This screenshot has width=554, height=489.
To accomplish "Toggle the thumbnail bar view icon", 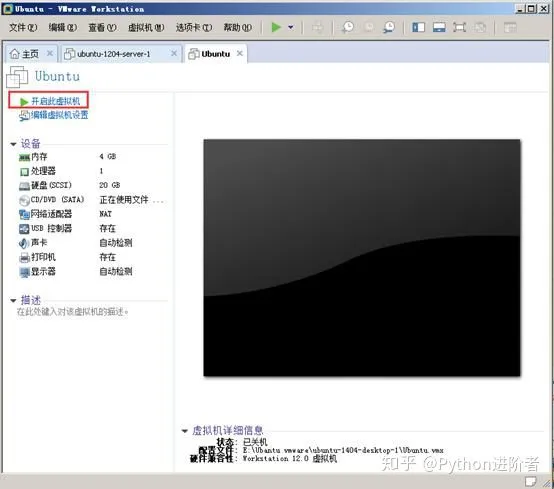I will click(439, 27).
